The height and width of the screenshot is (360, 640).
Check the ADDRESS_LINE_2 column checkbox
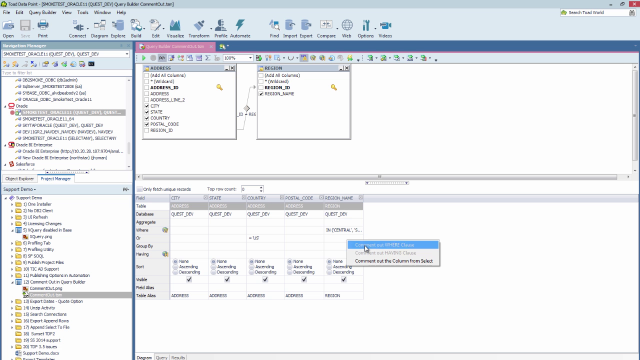(147, 100)
